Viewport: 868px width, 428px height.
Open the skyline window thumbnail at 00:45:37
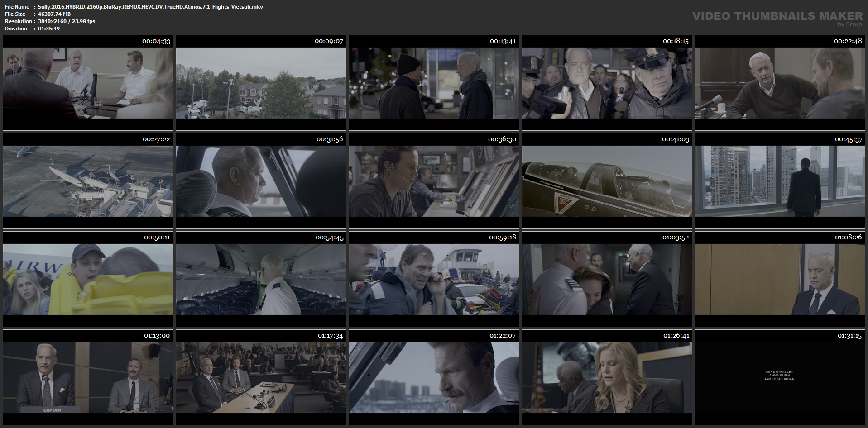(780, 181)
